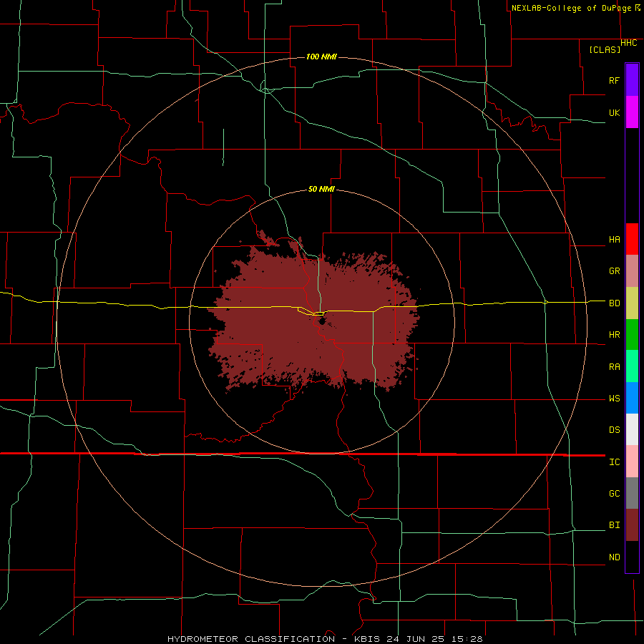Image resolution: width=644 pixels, height=644 pixels.
Task: Click the 15:28 timestamp text
Action: point(466,639)
